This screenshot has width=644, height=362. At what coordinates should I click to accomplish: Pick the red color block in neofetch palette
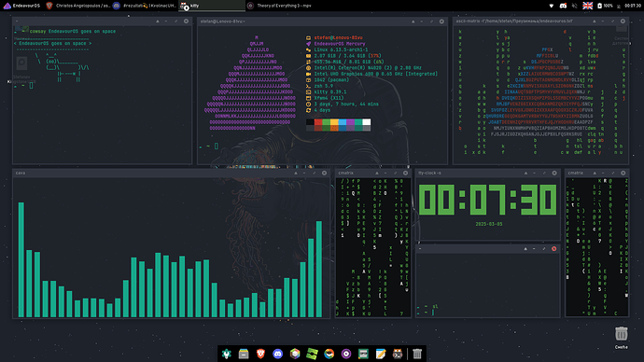(x=318, y=122)
